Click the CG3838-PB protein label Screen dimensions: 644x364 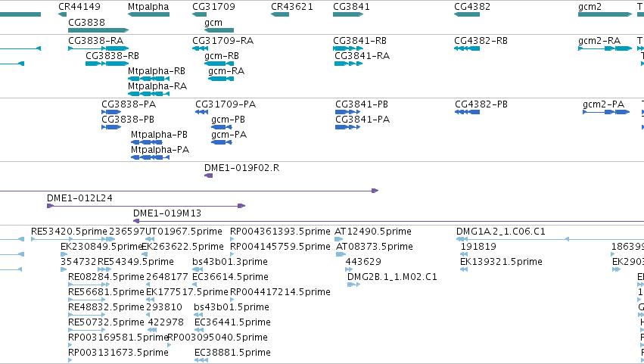(128, 120)
